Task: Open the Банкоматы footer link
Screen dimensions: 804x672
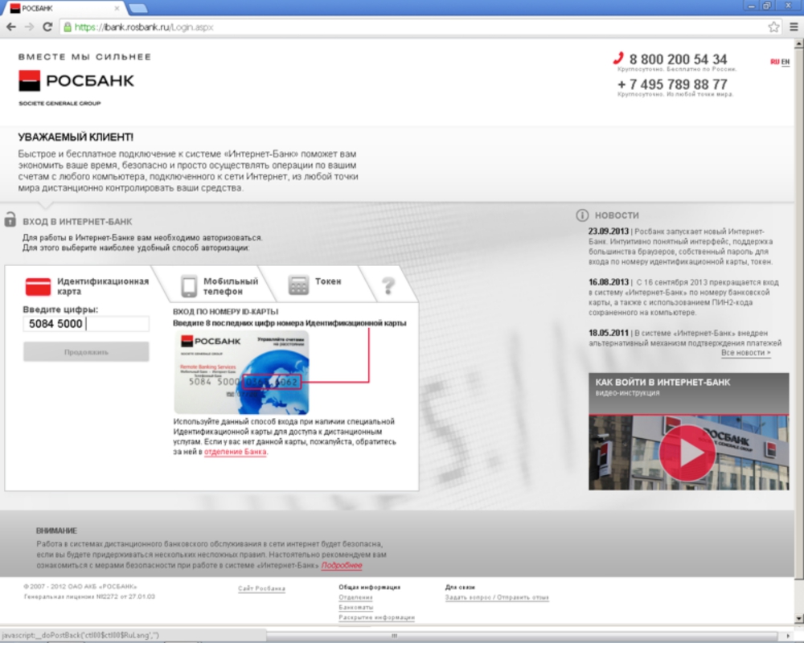Action: [356, 608]
